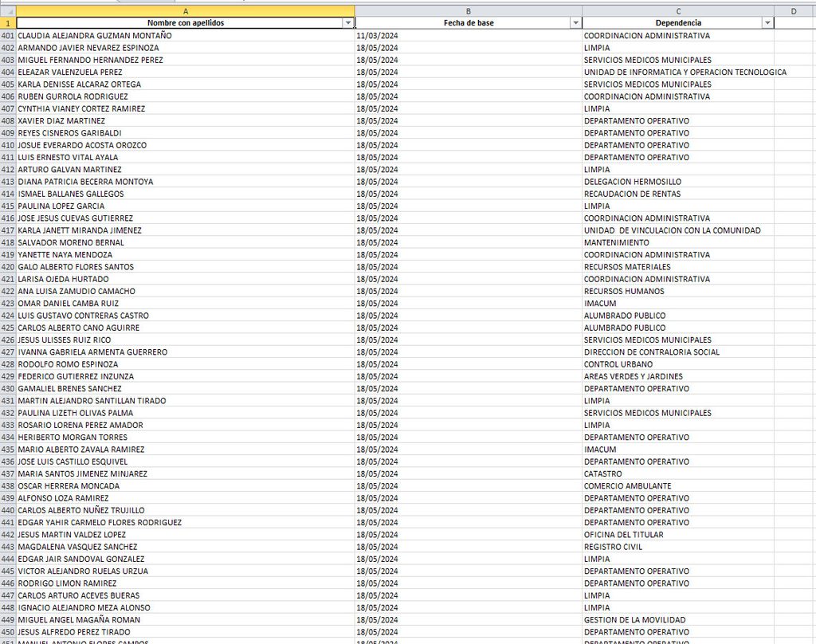Click the Select All corner button
The height and width of the screenshot is (644, 816).
(8, 11)
